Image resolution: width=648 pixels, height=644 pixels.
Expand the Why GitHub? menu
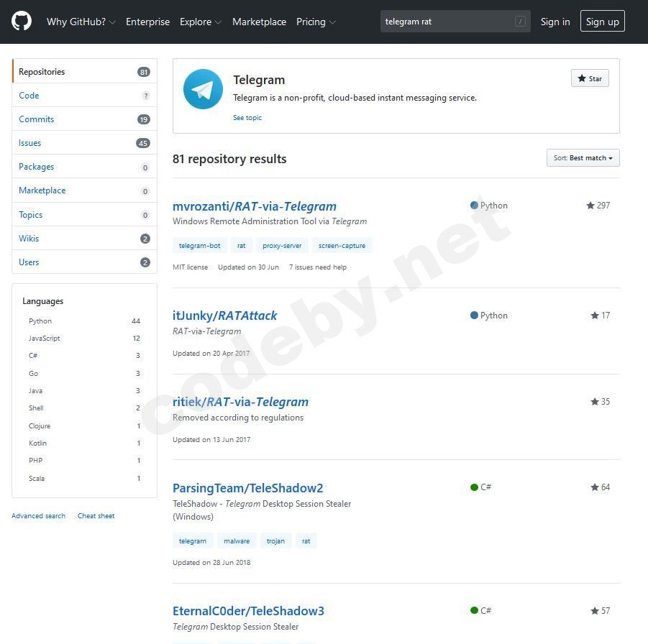coord(81,22)
